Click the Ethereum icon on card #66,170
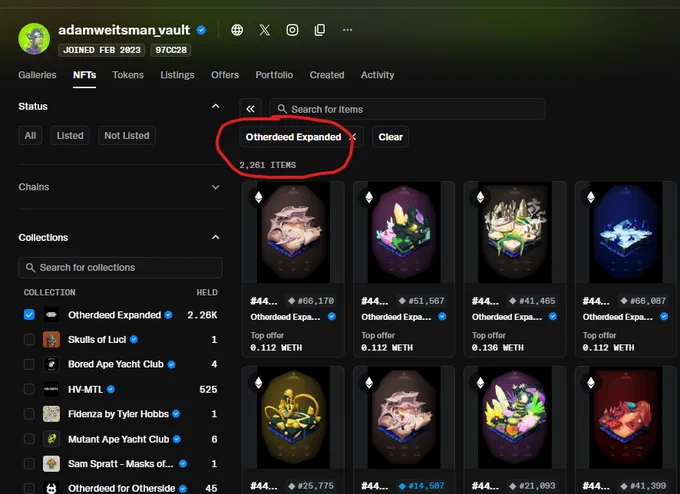The image size is (680, 494). (x=258, y=197)
